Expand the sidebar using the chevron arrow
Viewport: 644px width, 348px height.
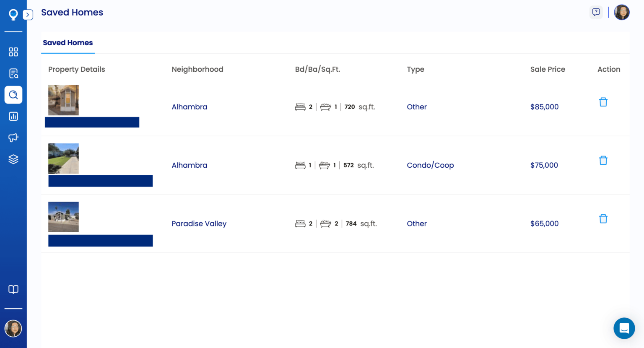point(28,14)
